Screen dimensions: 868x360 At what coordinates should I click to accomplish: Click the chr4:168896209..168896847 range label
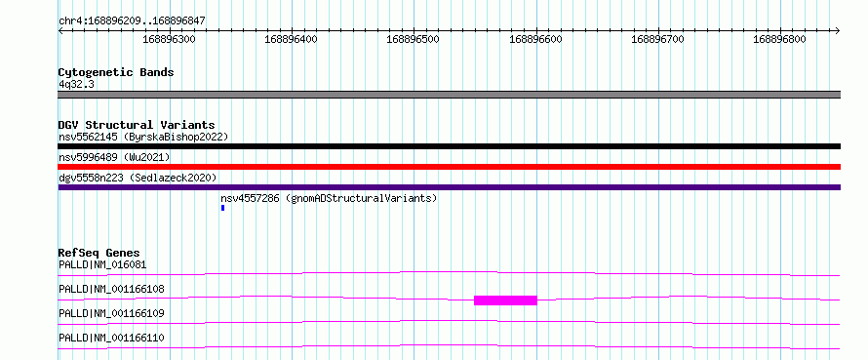pyautogui.click(x=132, y=21)
